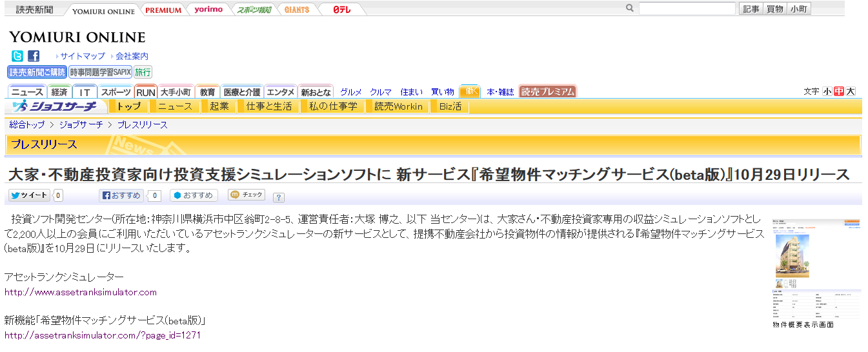Set text size to small (小)
The height and width of the screenshot is (352, 868).
click(x=827, y=92)
